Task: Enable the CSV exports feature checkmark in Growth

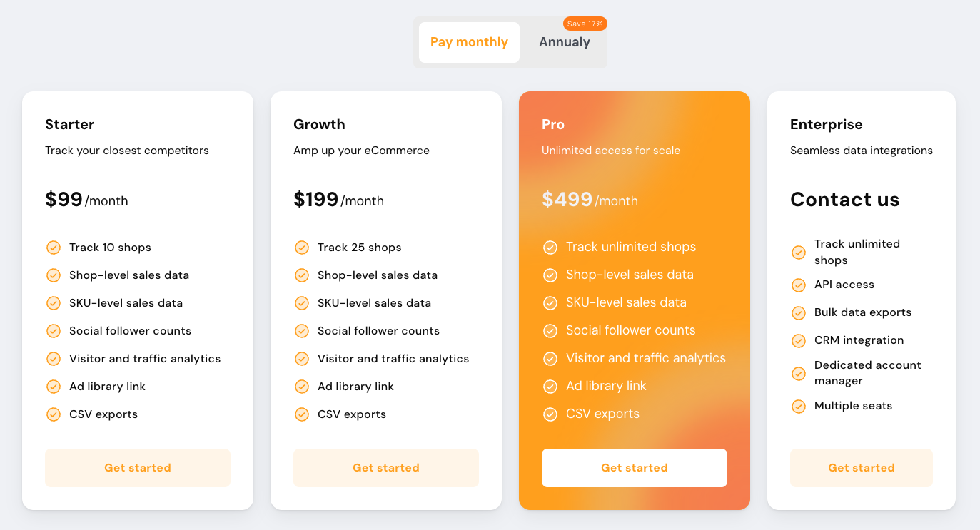Action: [x=302, y=414]
